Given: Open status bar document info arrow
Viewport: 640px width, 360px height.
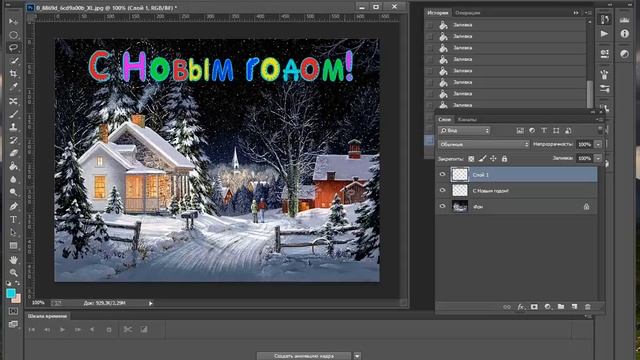Looking at the screenshot, I should pyautogui.click(x=151, y=303).
